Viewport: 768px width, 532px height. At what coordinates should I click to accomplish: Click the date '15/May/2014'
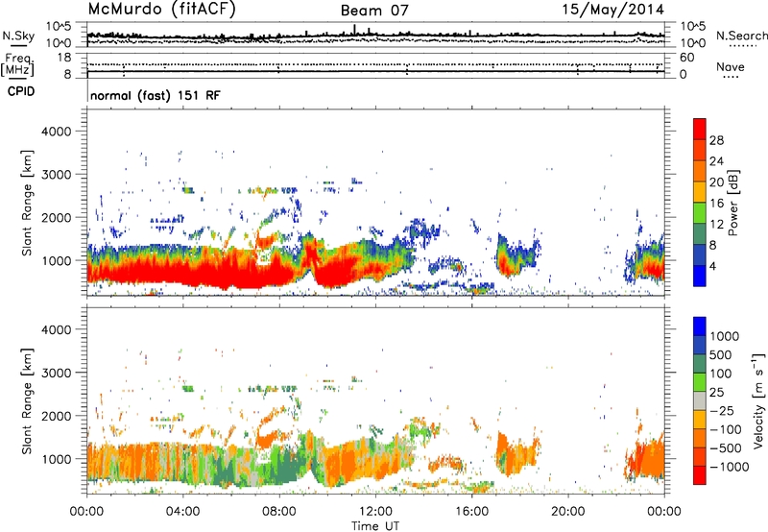(612, 9)
